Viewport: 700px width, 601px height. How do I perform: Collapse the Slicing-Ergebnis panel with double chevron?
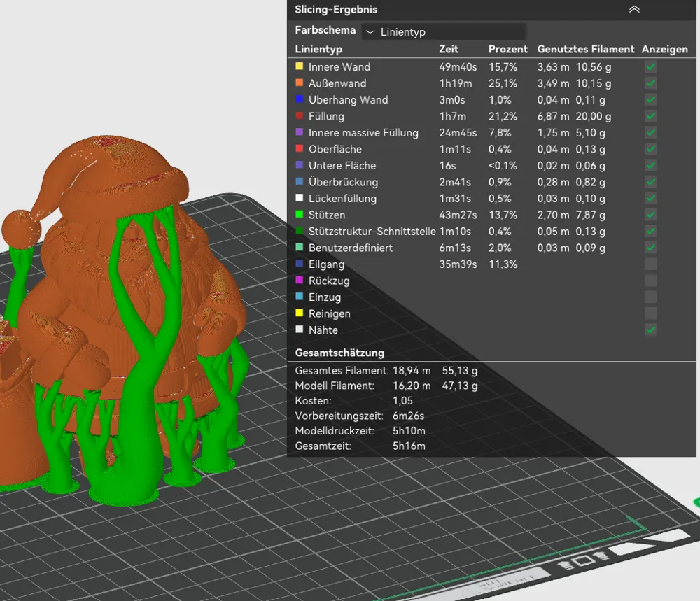pyautogui.click(x=634, y=9)
